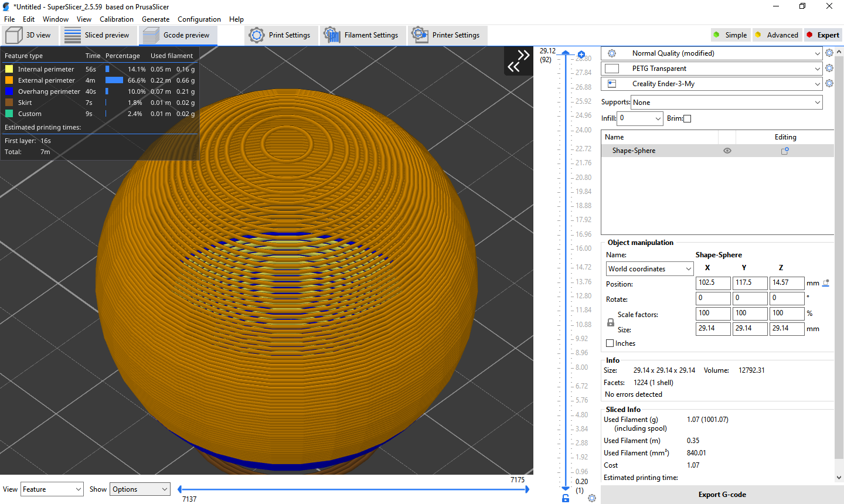844x504 pixels.
Task: Open the Configuration menu
Action: (199, 19)
